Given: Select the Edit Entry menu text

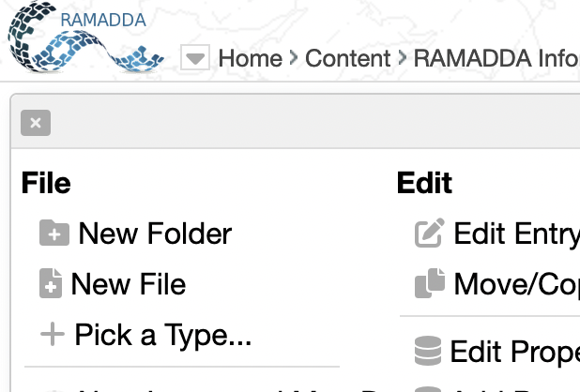Looking at the screenshot, I should 516,233.
